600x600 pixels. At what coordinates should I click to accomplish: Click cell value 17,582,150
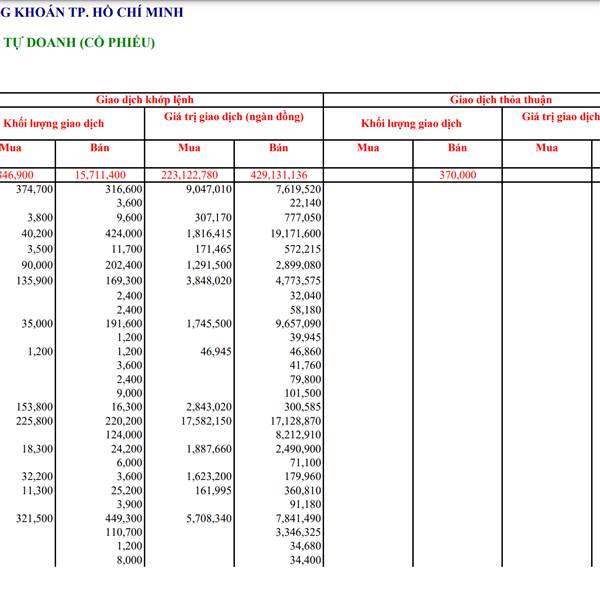click(207, 421)
